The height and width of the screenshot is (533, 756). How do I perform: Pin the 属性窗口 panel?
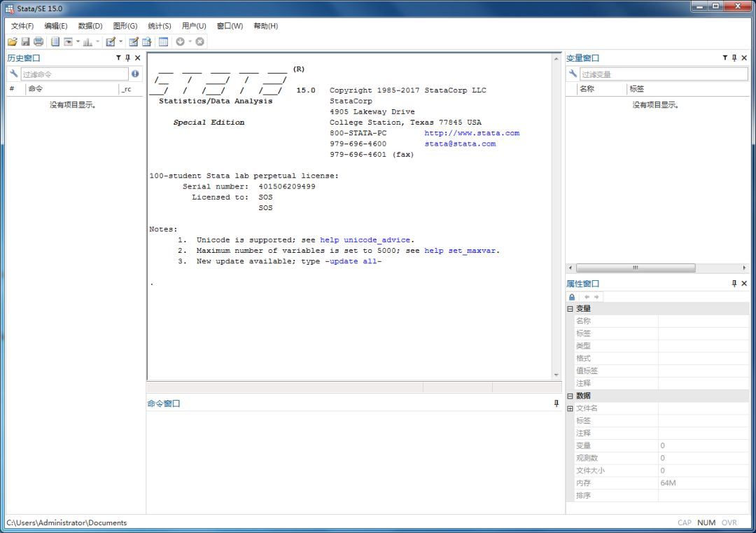point(734,284)
